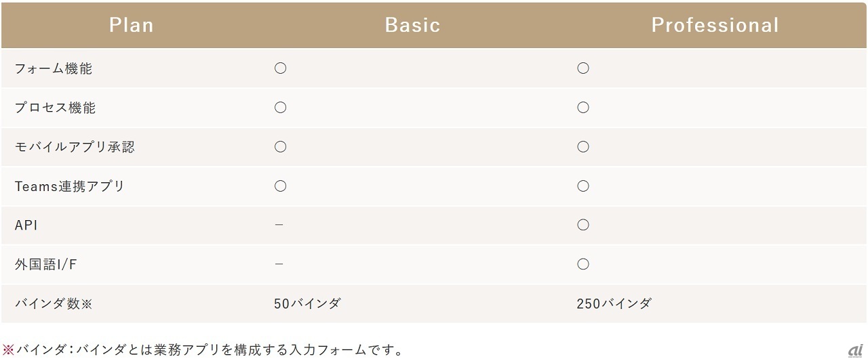Select the Plan column header
The width and height of the screenshot is (868, 363).
click(x=132, y=26)
